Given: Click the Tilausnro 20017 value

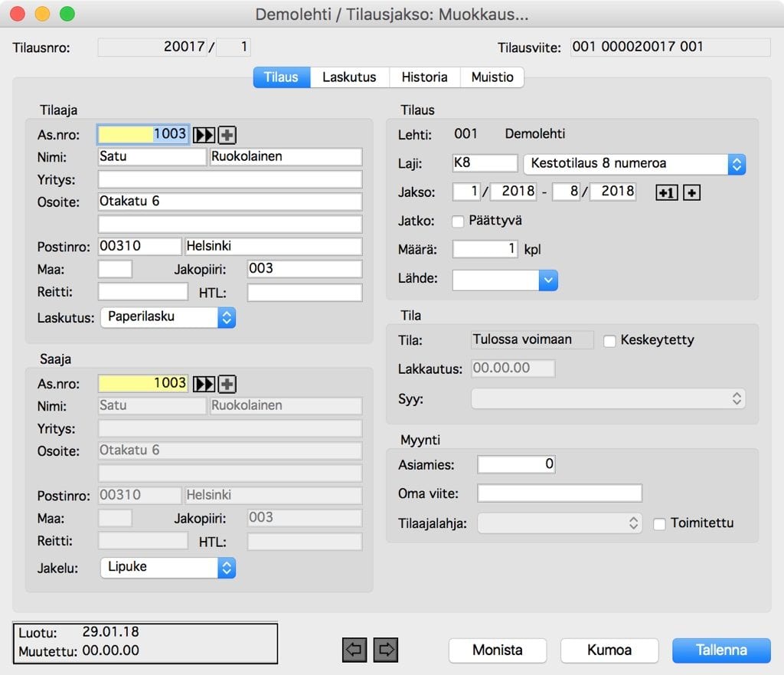Looking at the screenshot, I should pos(152,47).
